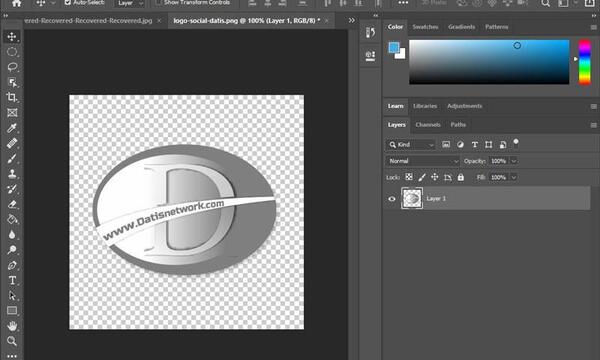
Task: Open the Fill slider dropdown arrow
Action: click(x=514, y=178)
